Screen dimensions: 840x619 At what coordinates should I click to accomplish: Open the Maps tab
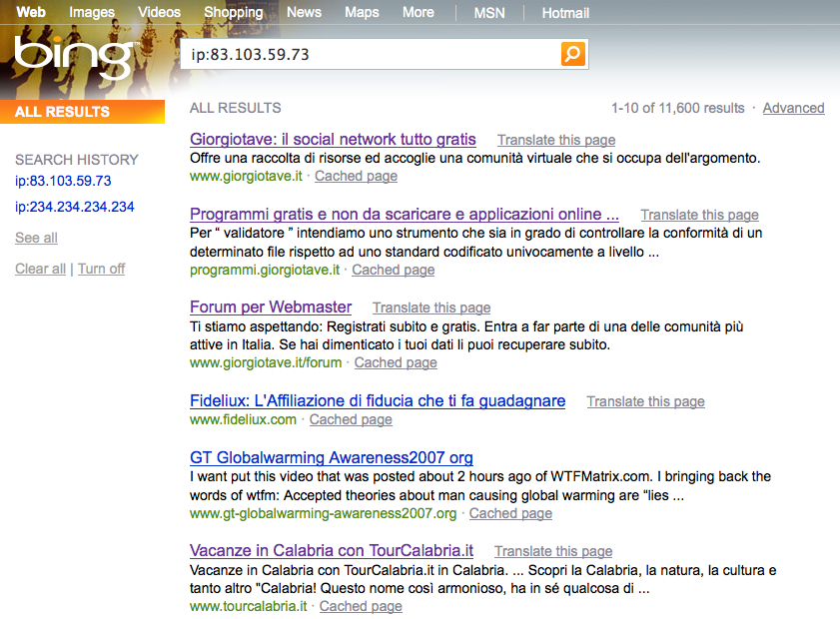coord(362,12)
